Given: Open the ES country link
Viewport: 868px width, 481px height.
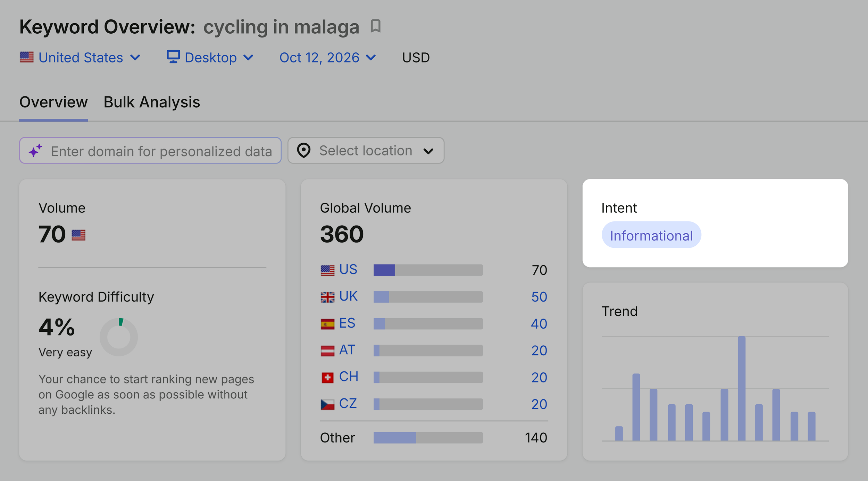Looking at the screenshot, I should pos(347,323).
